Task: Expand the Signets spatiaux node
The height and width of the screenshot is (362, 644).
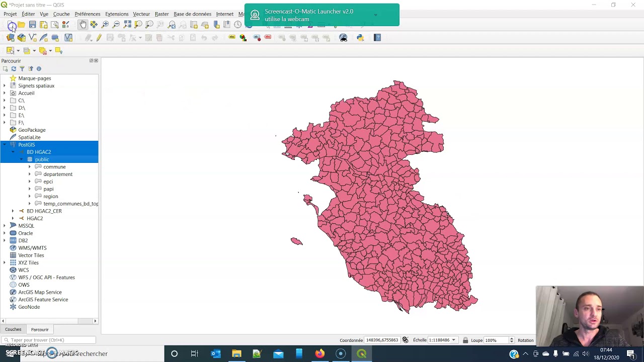Action: 5,85
